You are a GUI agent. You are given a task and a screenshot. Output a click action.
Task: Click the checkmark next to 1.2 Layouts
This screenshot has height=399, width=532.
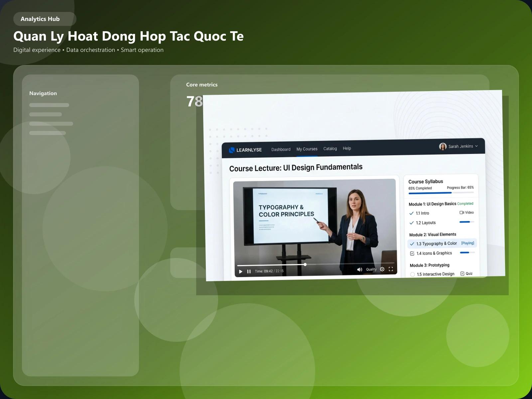pos(412,223)
